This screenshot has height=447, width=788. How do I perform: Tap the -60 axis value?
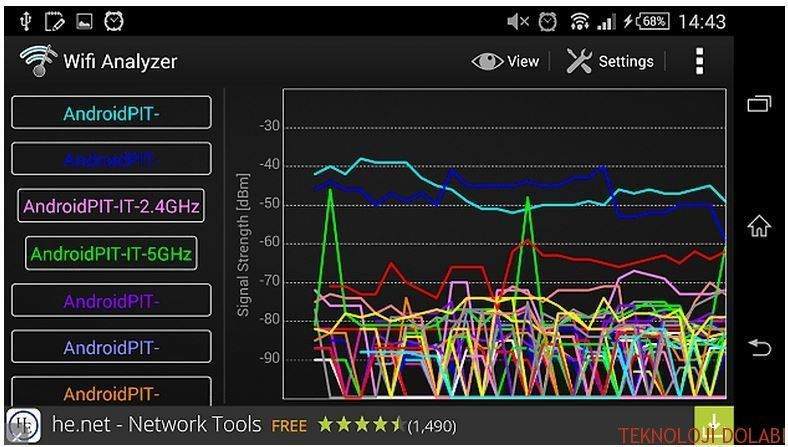pos(269,242)
